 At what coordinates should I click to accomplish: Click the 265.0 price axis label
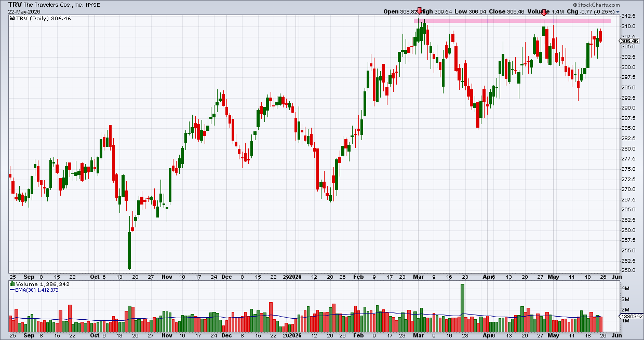(627, 210)
